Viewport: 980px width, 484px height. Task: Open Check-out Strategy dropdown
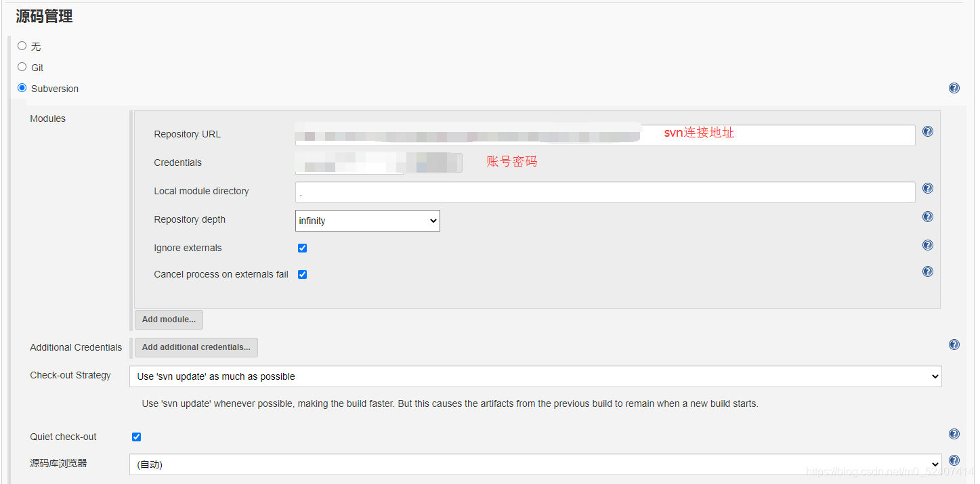tap(535, 376)
